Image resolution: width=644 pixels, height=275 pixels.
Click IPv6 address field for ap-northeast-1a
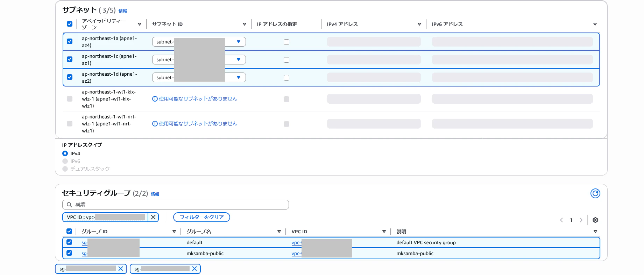click(512, 42)
